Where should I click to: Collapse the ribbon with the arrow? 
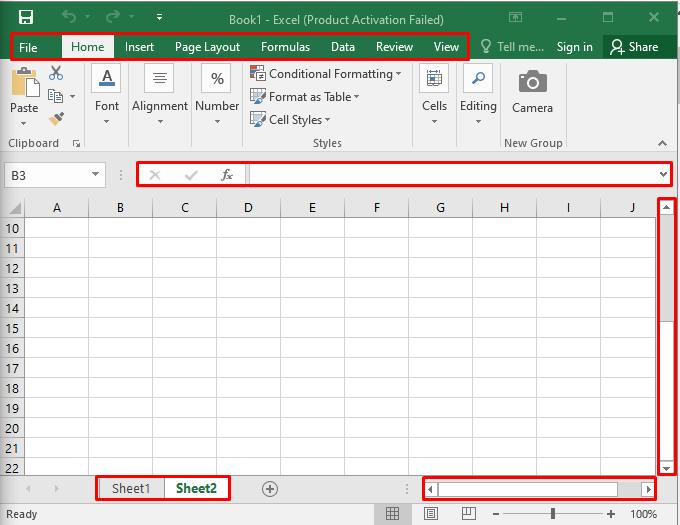click(662, 143)
